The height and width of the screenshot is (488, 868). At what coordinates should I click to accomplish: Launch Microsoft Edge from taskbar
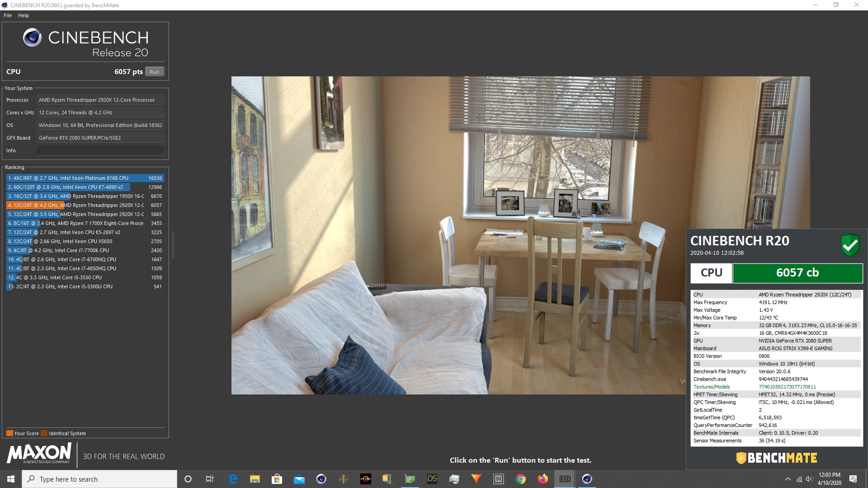(233, 479)
